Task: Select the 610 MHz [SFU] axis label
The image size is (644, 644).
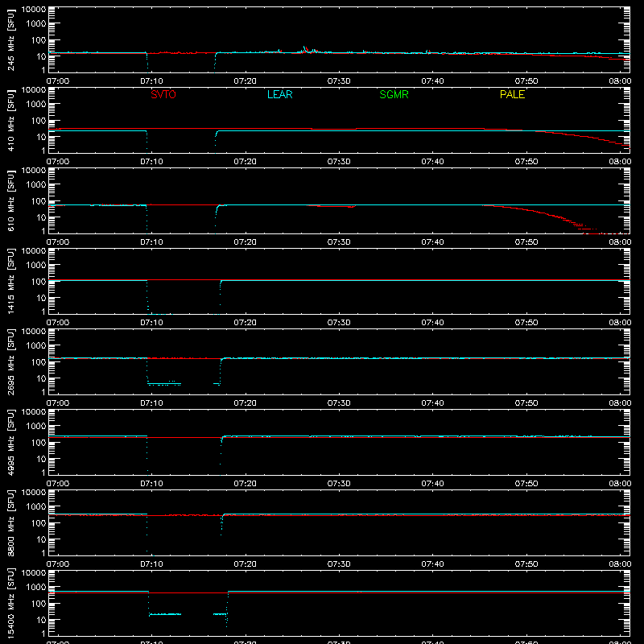Action: pyautogui.click(x=10, y=201)
